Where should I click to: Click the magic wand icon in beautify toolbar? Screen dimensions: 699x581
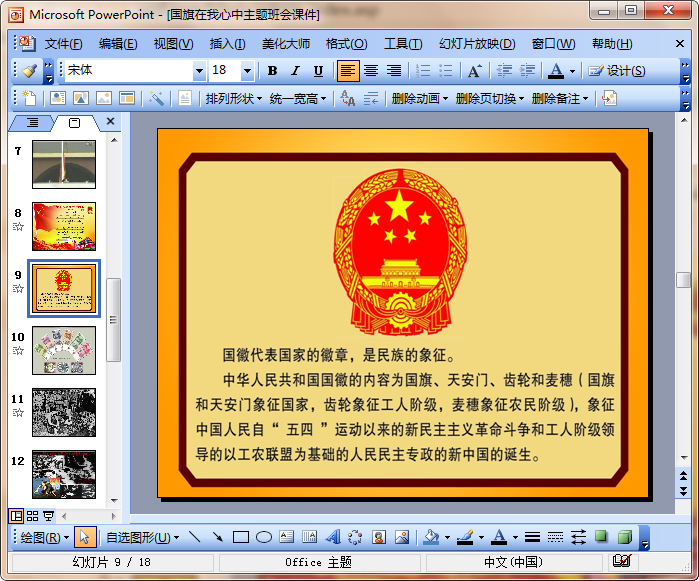tap(156, 98)
